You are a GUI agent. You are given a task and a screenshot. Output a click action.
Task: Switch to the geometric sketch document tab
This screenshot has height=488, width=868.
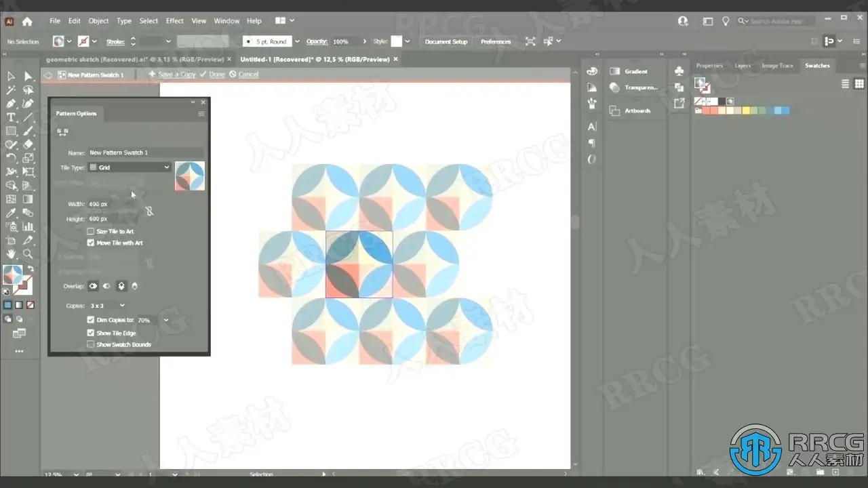pyautogui.click(x=134, y=59)
